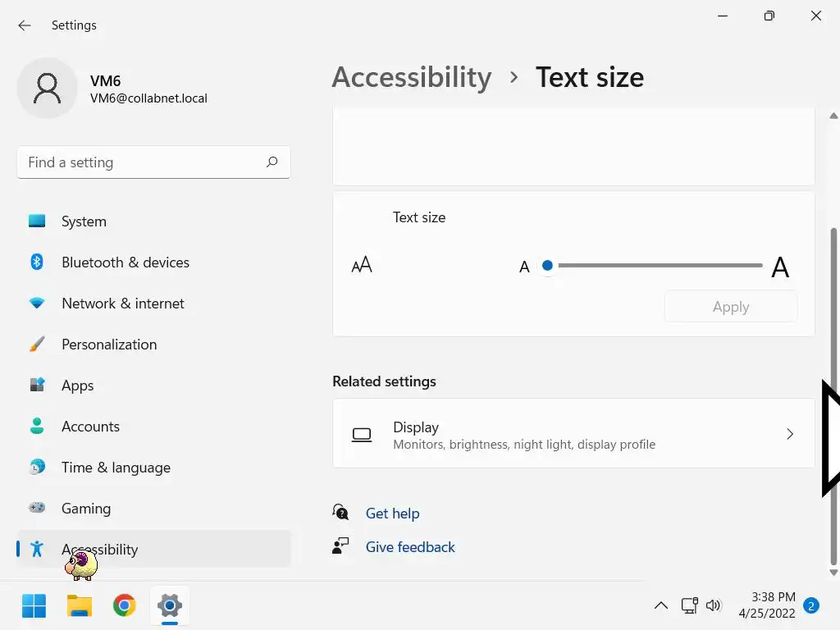840x630 pixels.
Task: Select System in sidebar
Action: [84, 221]
